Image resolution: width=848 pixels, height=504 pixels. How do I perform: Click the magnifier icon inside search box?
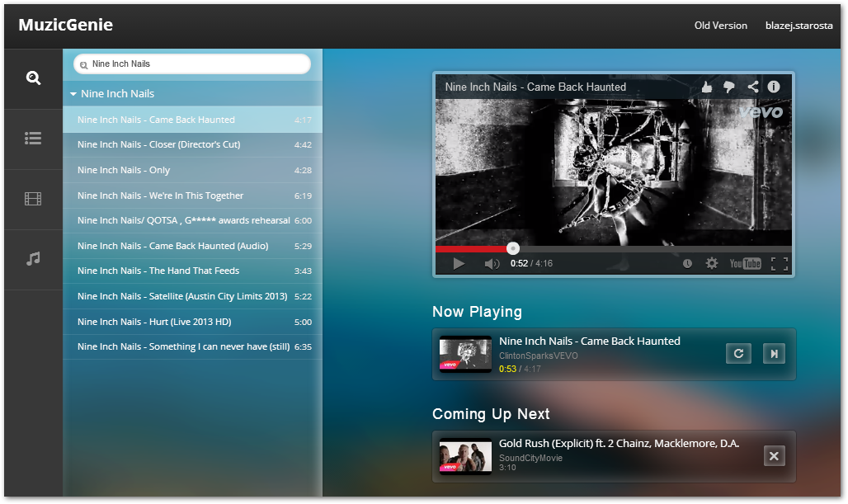84,65
